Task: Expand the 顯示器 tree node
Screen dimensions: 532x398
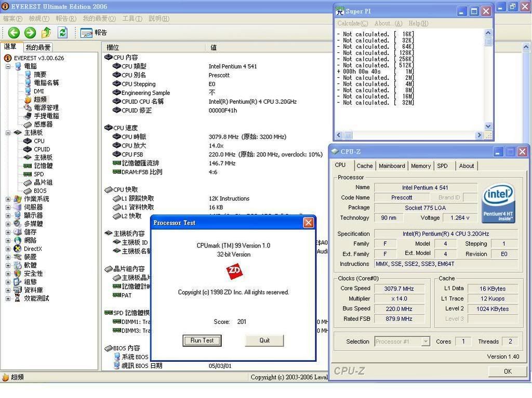Action: 8,216
